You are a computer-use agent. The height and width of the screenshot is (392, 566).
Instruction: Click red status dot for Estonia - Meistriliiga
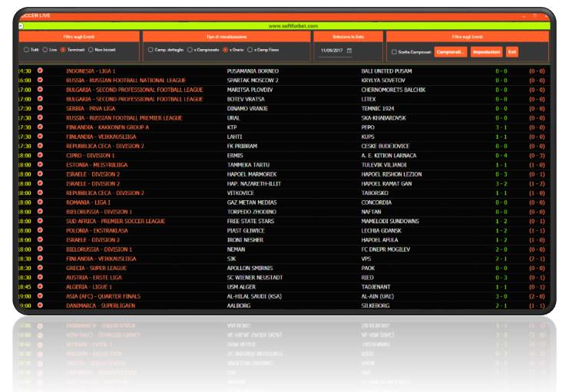coord(40,164)
